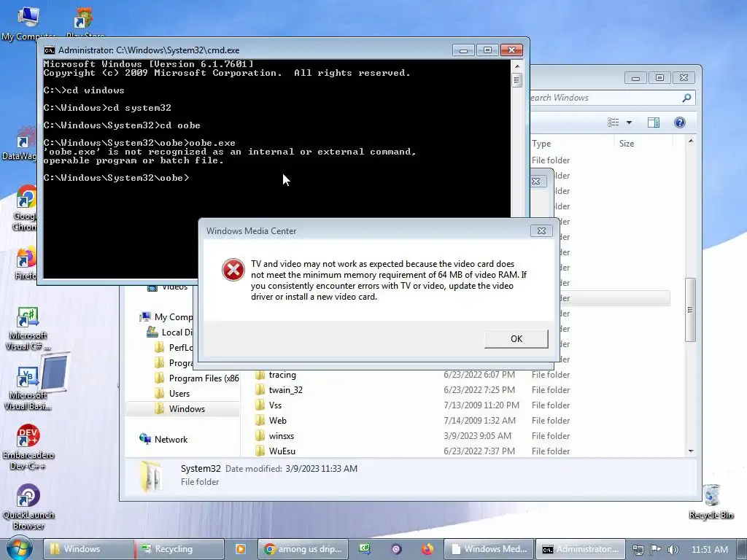Open the view options dropdown arrow in Explorer
The height and width of the screenshot is (560, 747).
(629, 122)
